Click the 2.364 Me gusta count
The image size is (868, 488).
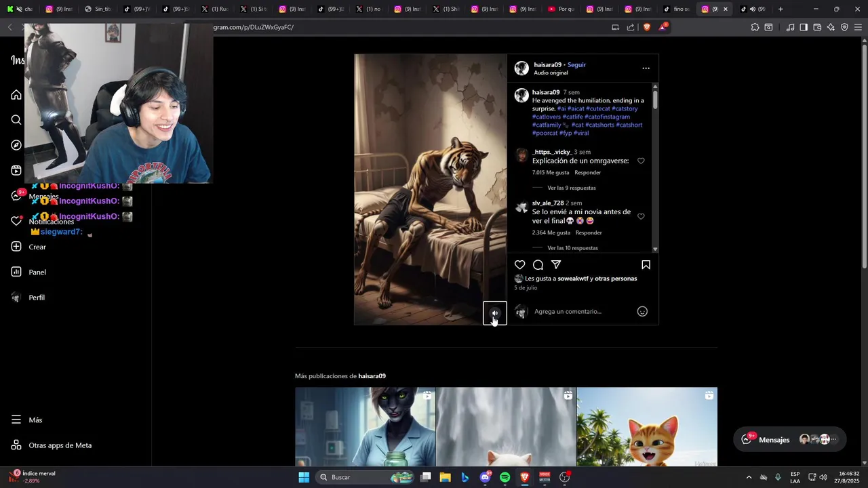[x=551, y=232]
